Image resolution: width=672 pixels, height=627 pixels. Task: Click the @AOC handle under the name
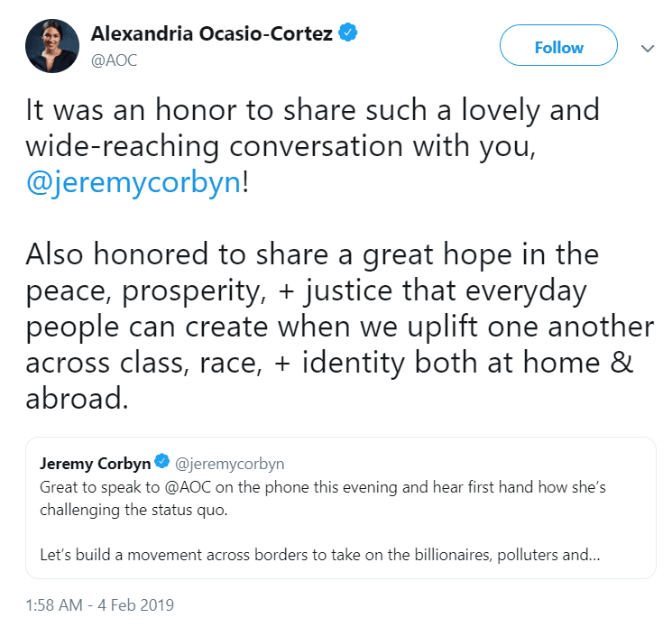tap(114, 60)
